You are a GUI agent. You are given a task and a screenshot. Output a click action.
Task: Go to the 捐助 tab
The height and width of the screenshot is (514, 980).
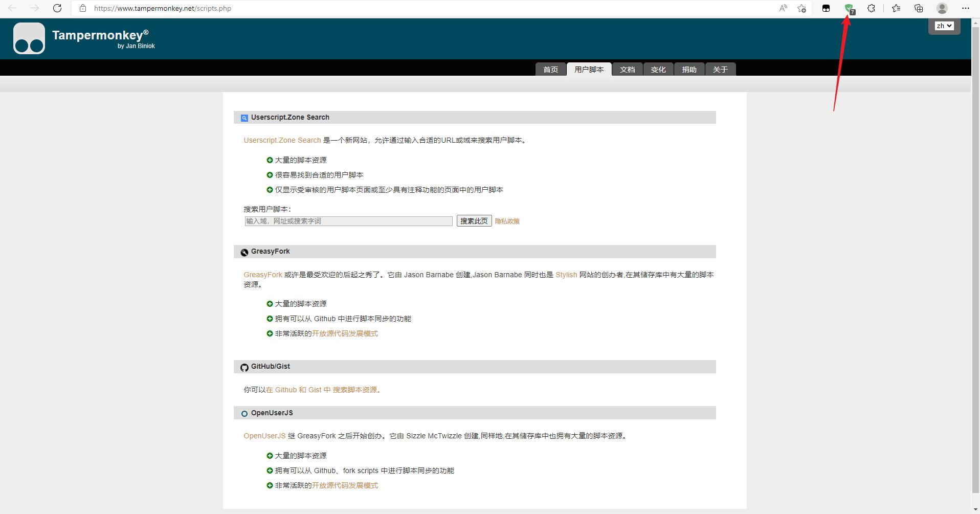point(689,69)
